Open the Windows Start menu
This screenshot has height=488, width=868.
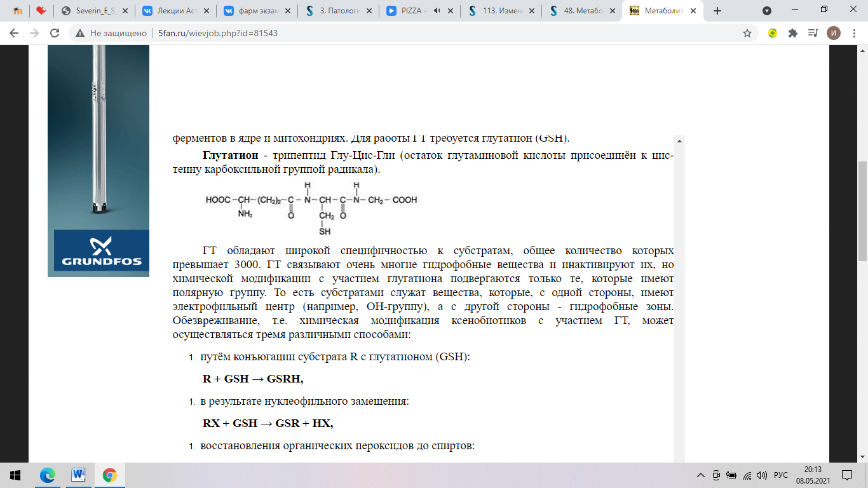tap(15, 475)
